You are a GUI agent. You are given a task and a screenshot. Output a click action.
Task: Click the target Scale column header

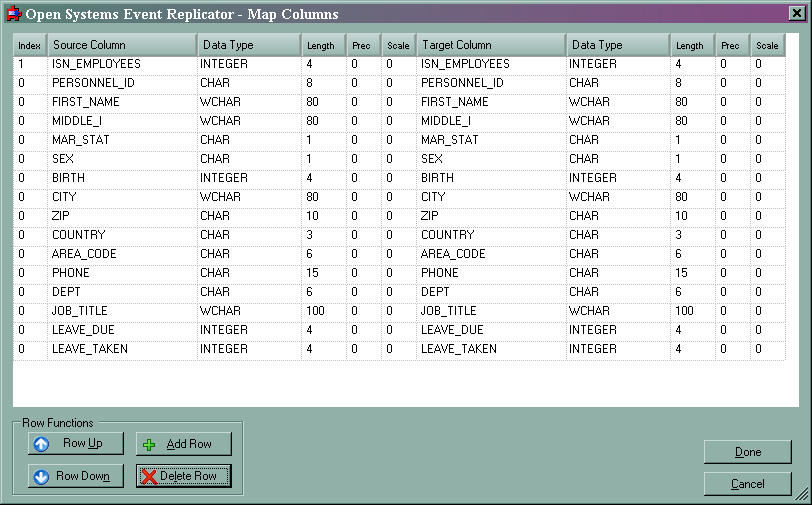click(767, 45)
